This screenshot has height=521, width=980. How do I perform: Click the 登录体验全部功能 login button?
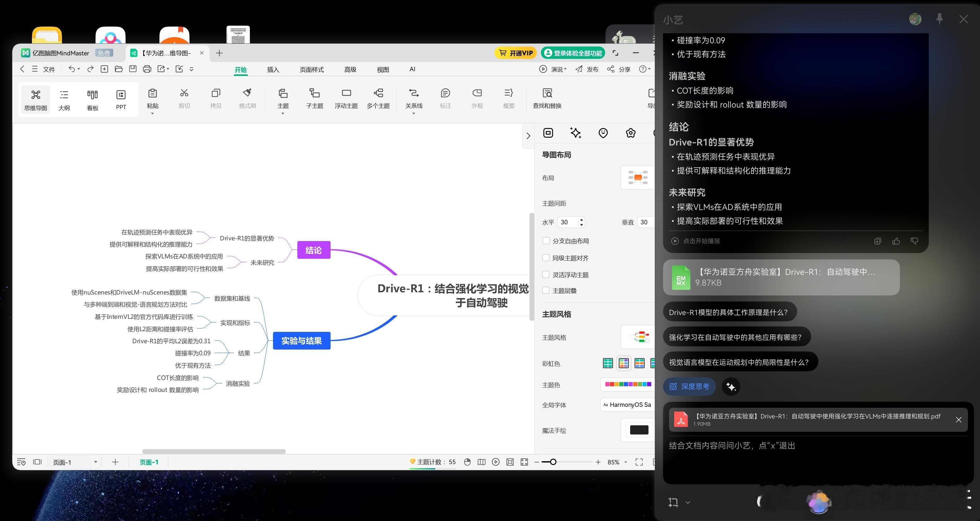573,53
